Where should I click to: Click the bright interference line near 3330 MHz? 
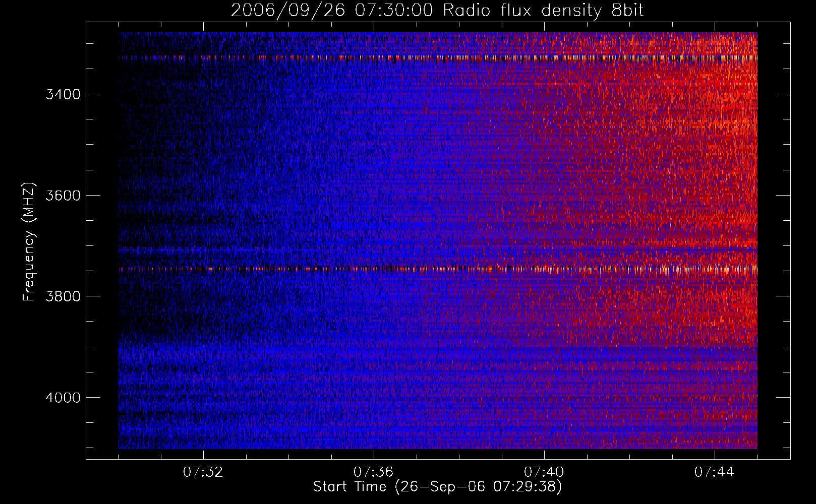point(438,57)
